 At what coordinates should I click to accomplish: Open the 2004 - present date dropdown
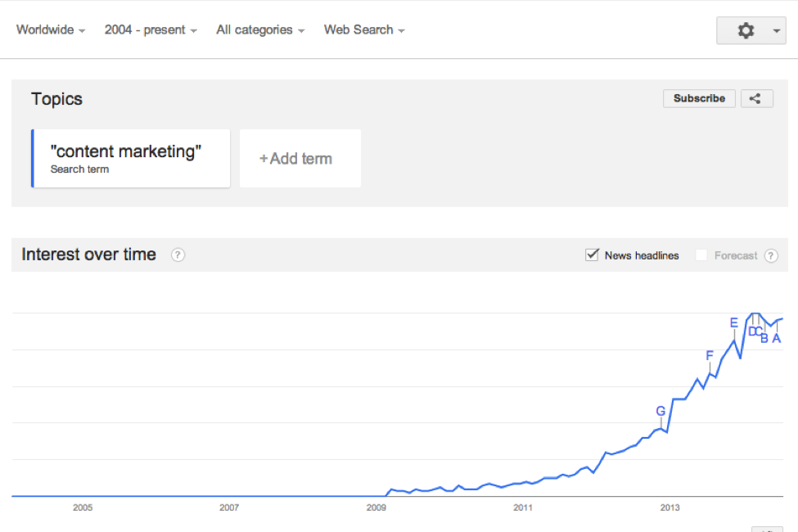click(151, 30)
